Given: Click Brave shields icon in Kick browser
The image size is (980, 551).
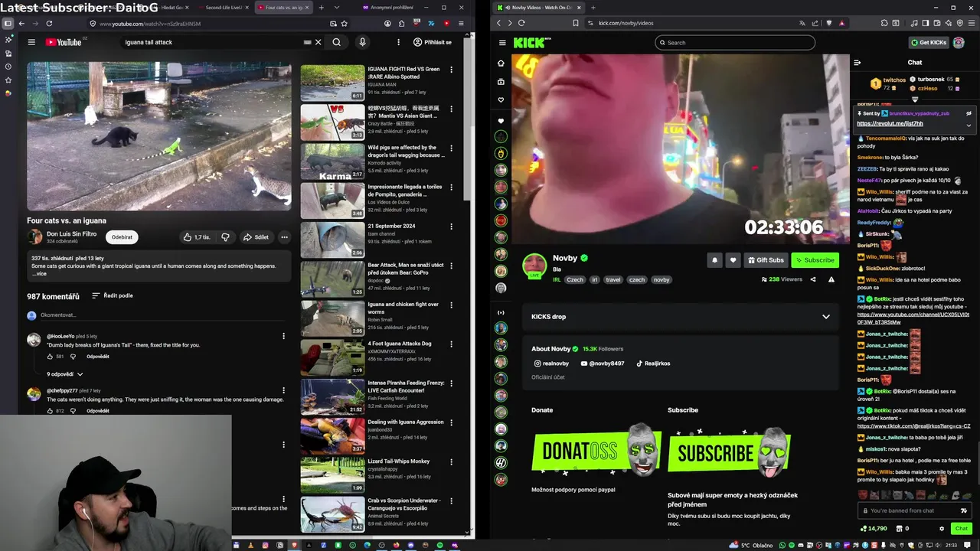Looking at the screenshot, I should [x=829, y=24].
